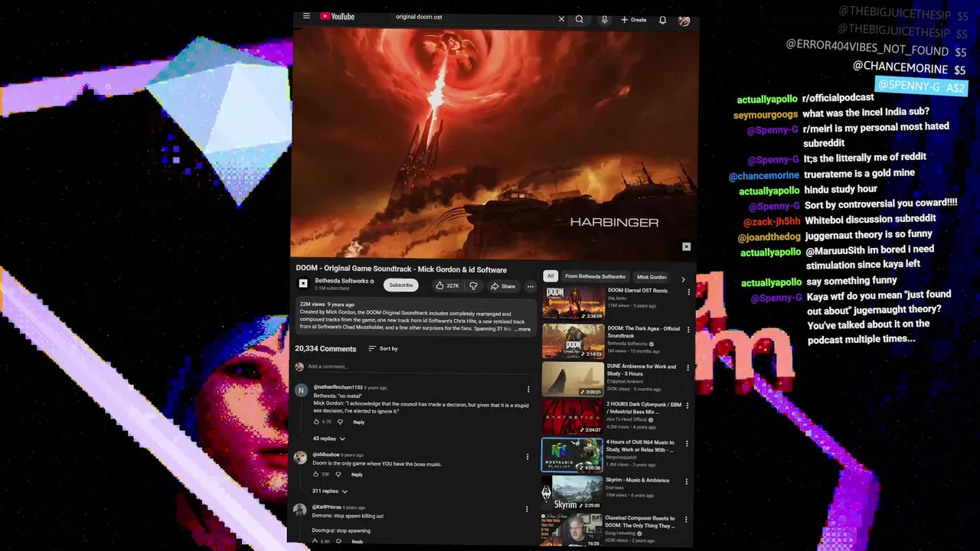Open the YouTube hamburger guide menu

click(306, 16)
